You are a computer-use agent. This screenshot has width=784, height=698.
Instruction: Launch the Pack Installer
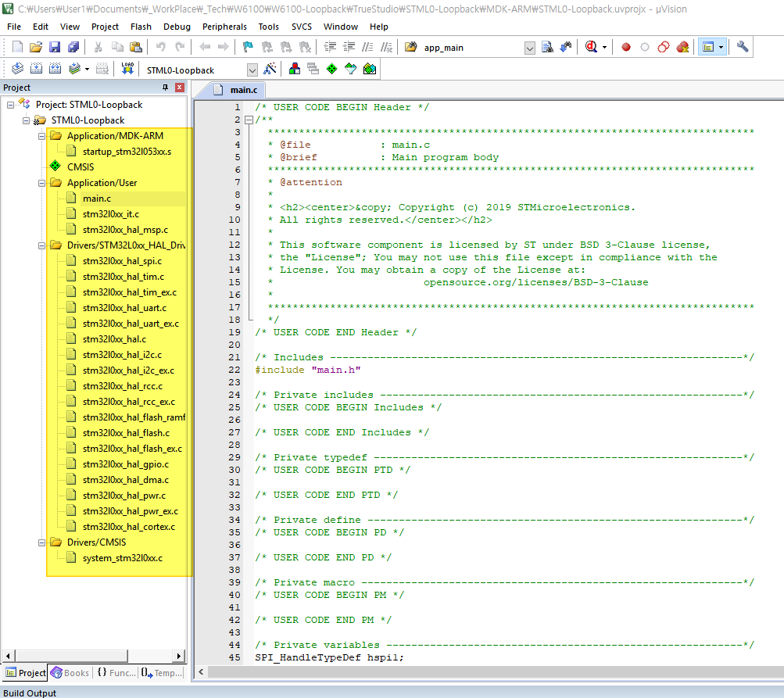[370, 69]
